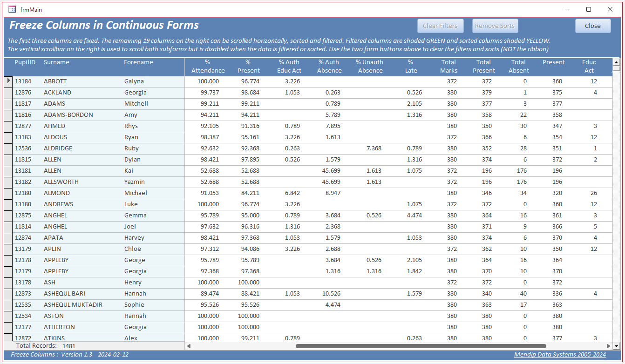Click the vertical scrollbar thumb

617,68
